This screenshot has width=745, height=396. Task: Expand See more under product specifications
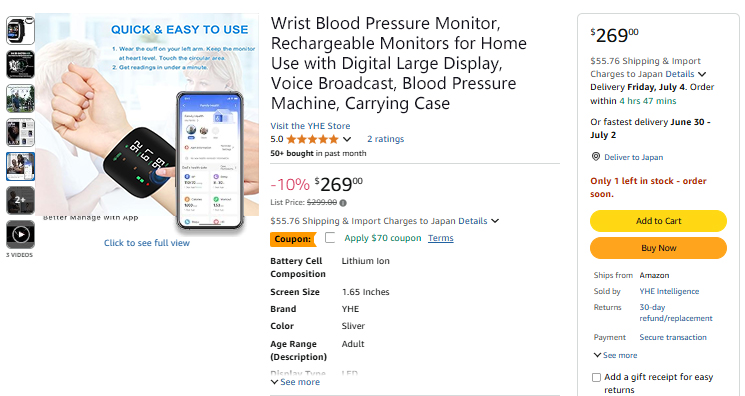[295, 382]
